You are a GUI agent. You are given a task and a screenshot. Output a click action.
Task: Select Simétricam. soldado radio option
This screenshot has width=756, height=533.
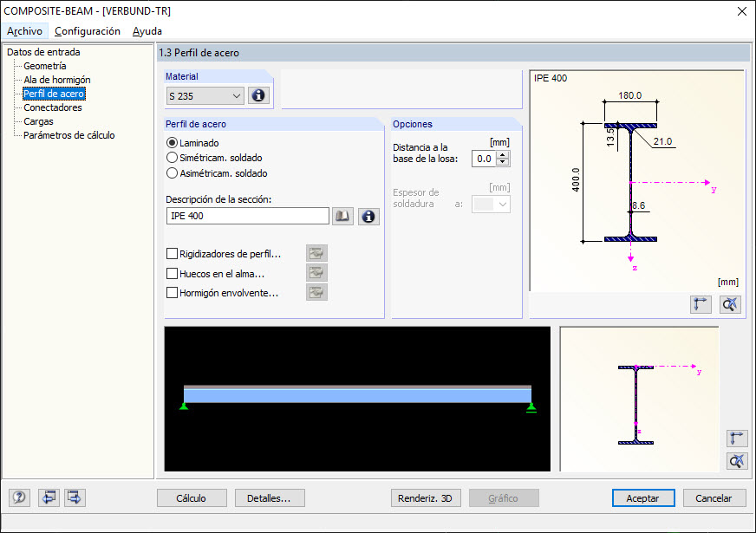coord(172,158)
